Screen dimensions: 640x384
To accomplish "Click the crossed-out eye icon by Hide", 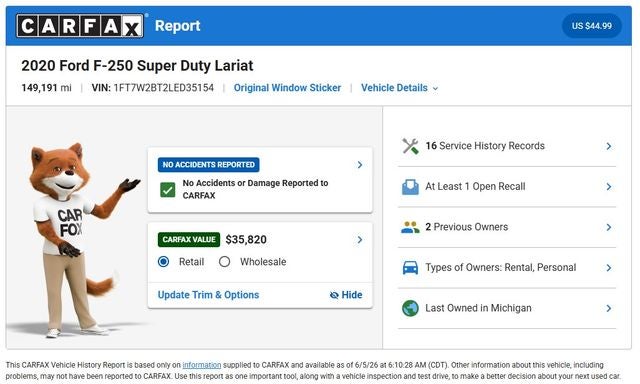I will (x=334, y=295).
